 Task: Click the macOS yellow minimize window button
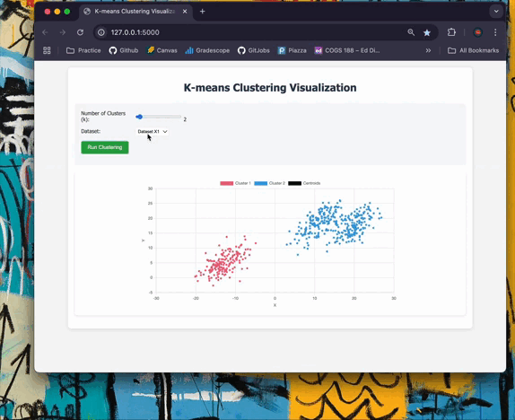click(57, 12)
